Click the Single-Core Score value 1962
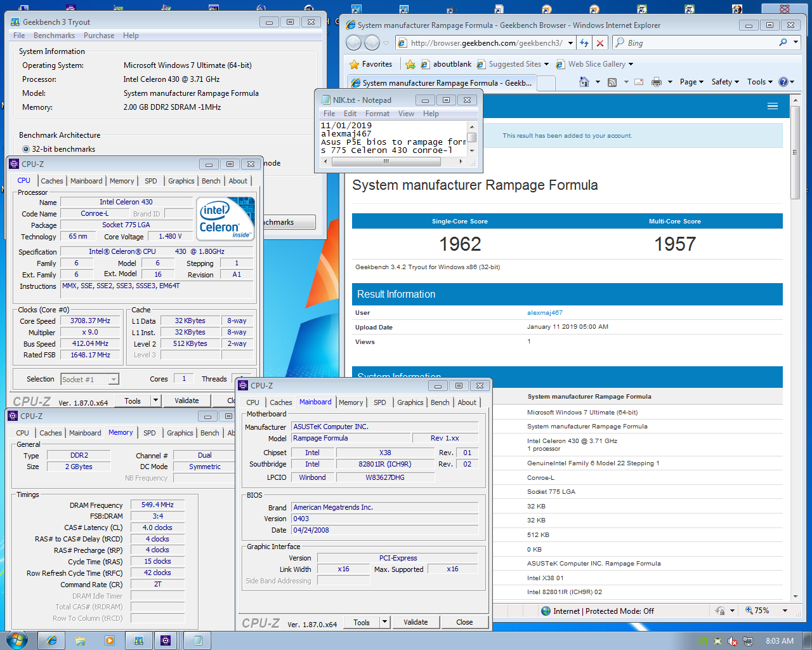This screenshot has height=650, width=812. 460,244
